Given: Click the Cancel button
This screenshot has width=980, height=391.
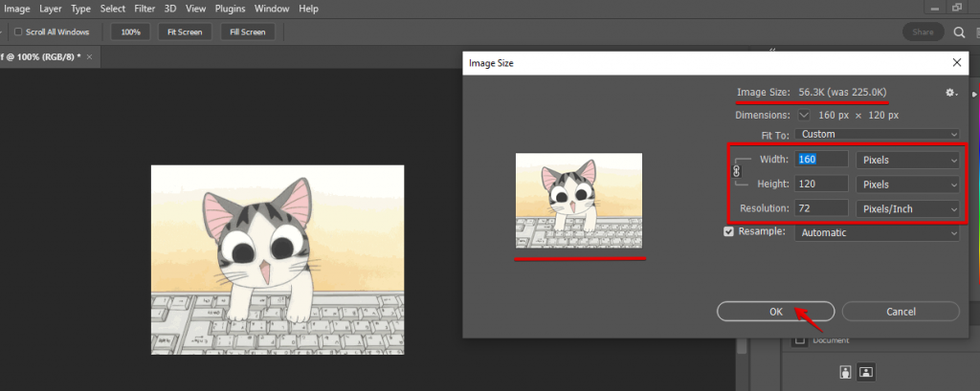Looking at the screenshot, I should [x=901, y=312].
